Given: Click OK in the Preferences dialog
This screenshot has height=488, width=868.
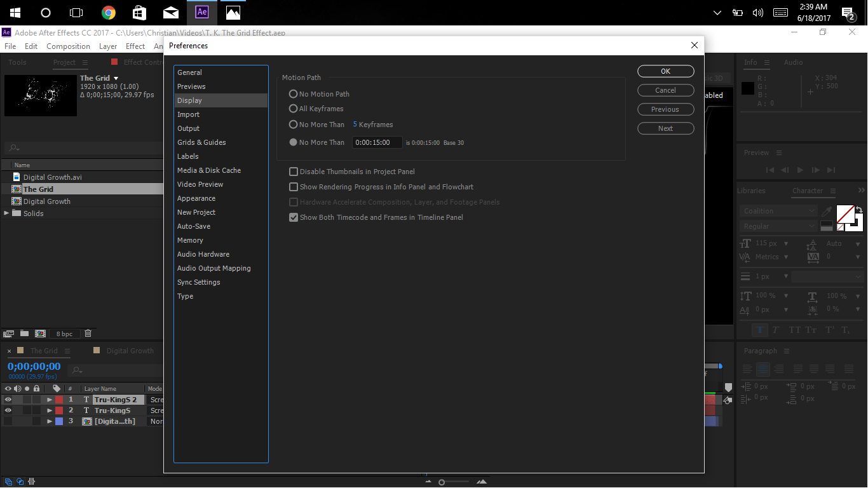Looking at the screenshot, I should [666, 71].
